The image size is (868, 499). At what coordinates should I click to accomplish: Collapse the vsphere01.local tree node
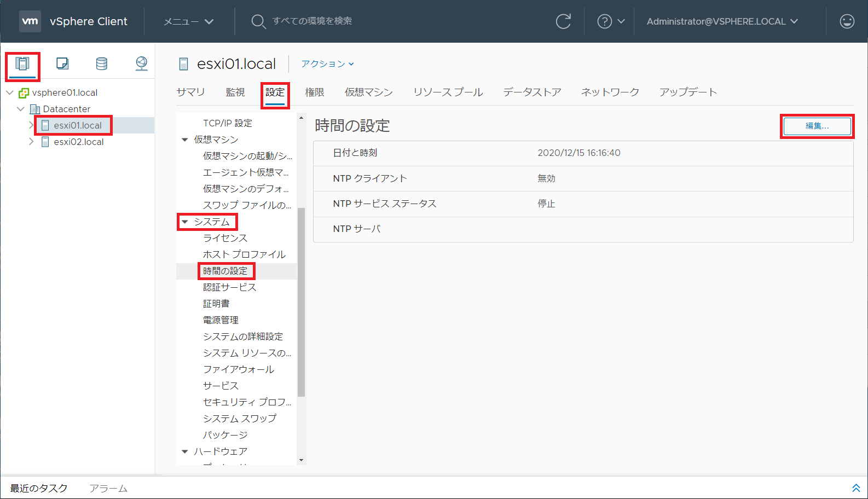coord(10,92)
